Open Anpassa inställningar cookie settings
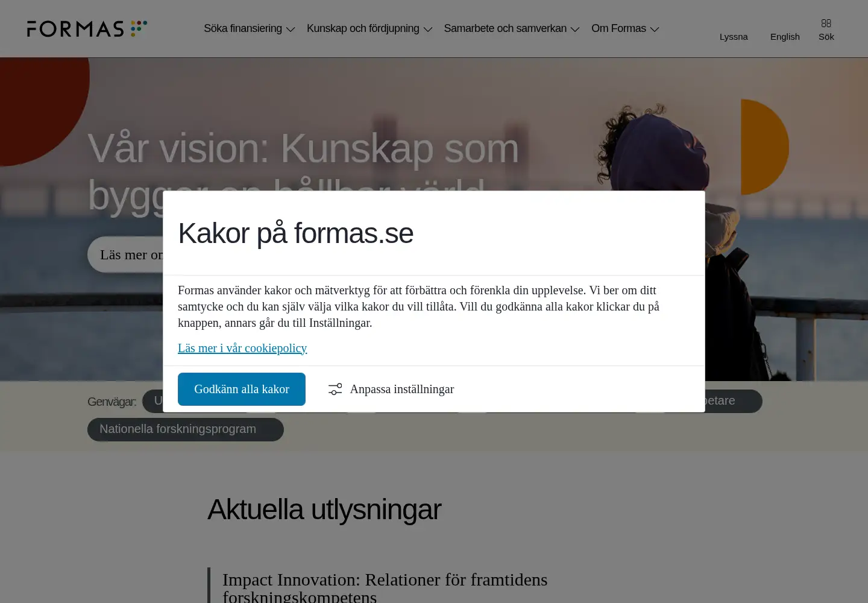This screenshot has height=603, width=868. click(x=391, y=389)
